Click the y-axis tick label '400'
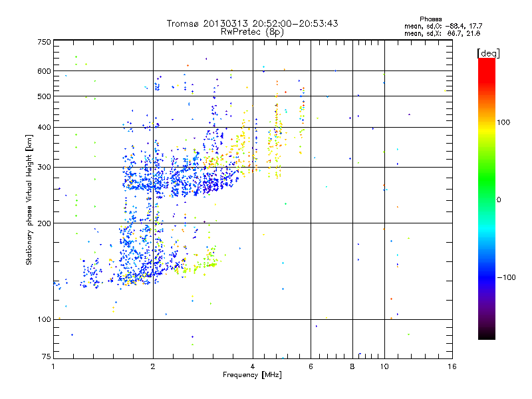 [x=45, y=128]
